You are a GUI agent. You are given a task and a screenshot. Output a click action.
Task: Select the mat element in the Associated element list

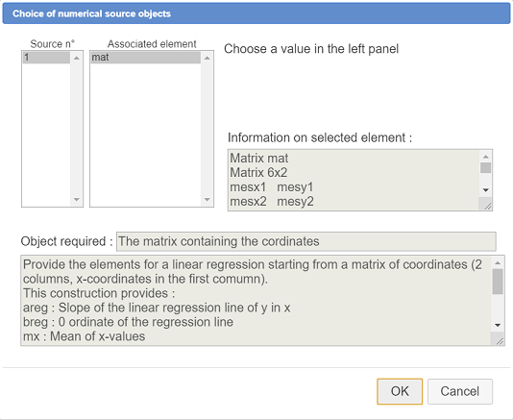pyautogui.click(x=145, y=58)
